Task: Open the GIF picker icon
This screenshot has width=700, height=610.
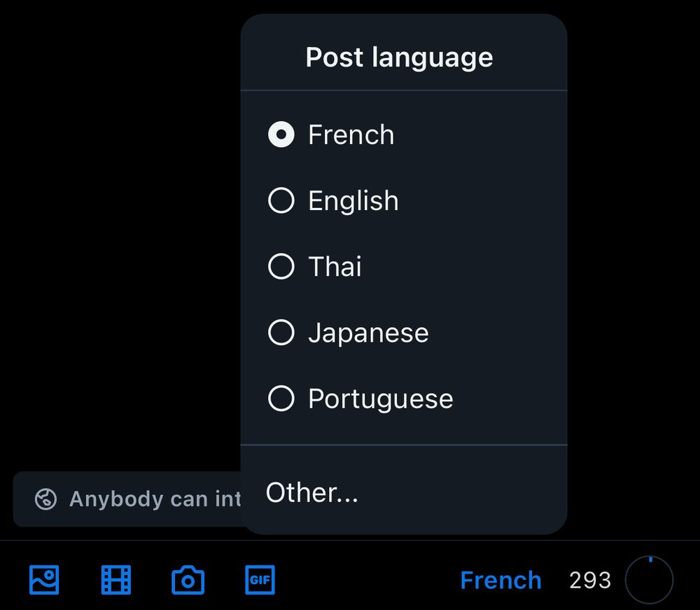Action: 260,580
